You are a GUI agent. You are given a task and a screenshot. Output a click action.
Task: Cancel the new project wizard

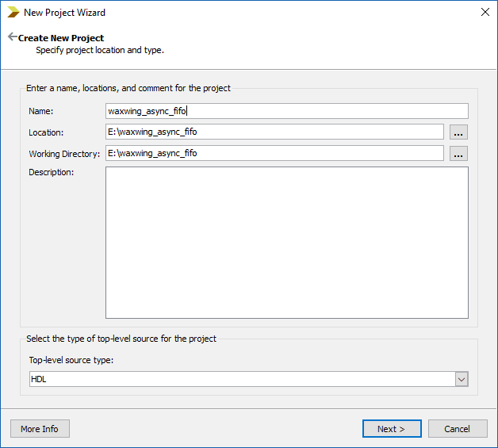point(457,429)
